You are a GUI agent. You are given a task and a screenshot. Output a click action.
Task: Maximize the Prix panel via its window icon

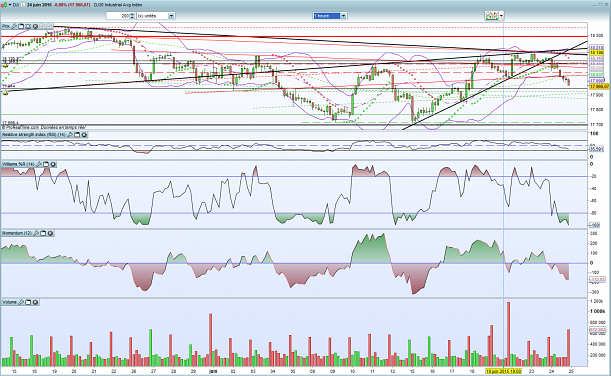pyautogui.click(x=21, y=26)
